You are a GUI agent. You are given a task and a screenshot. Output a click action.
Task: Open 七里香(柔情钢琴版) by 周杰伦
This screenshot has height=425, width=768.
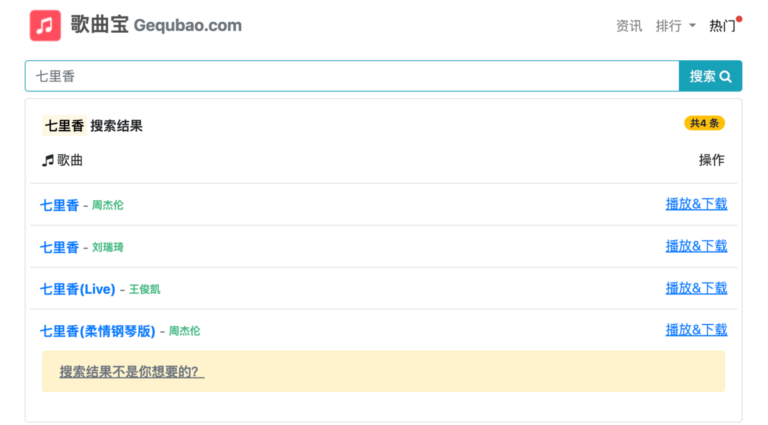97,331
